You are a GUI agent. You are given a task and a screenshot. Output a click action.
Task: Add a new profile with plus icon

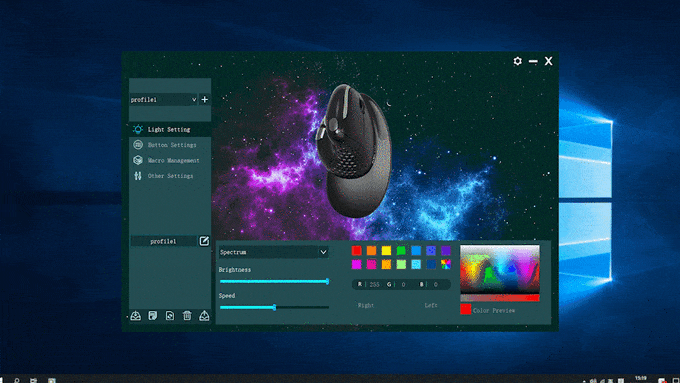[x=205, y=99]
